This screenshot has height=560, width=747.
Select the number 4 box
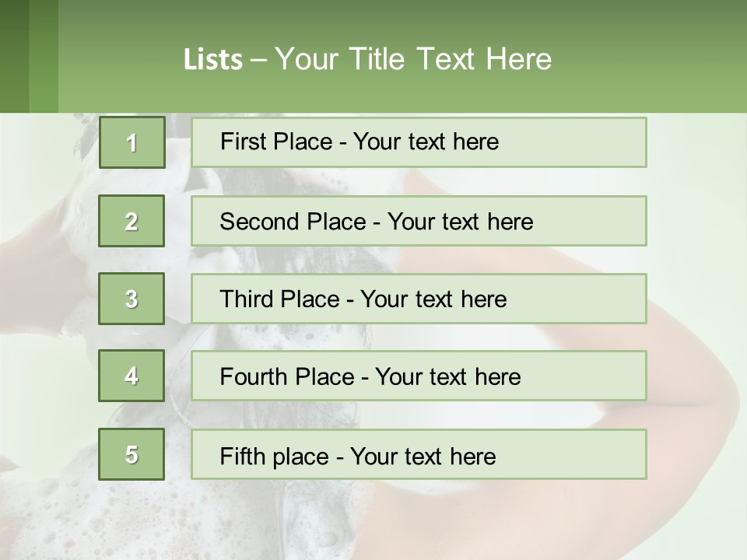132,376
